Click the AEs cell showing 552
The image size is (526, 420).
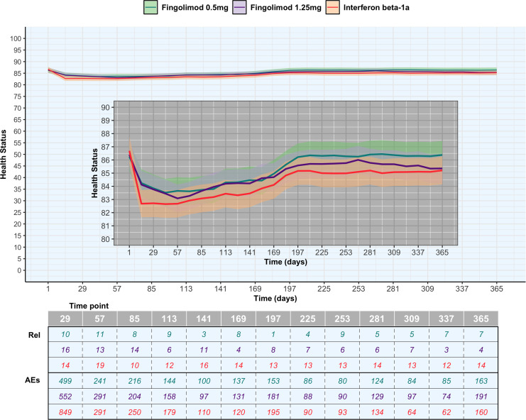(65, 397)
